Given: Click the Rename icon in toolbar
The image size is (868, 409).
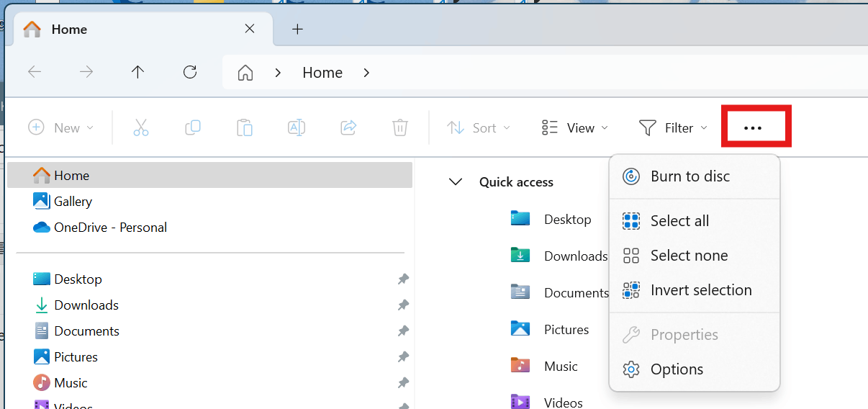Looking at the screenshot, I should tap(297, 128).
